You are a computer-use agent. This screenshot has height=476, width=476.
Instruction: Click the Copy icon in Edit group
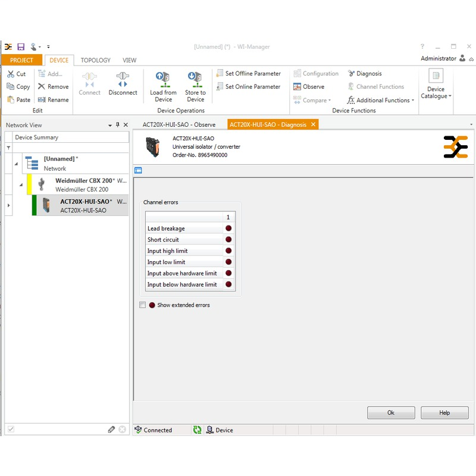pos(10,86)
